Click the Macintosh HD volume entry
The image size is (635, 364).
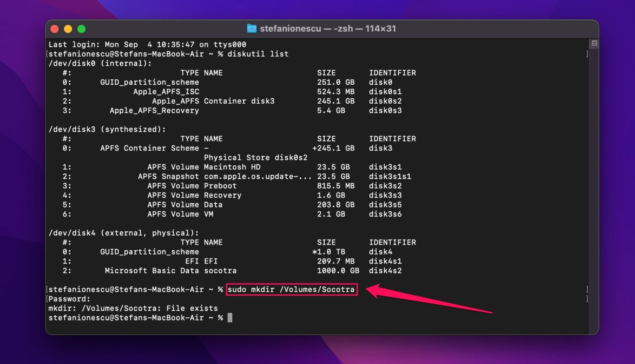(x=232, y=167)
